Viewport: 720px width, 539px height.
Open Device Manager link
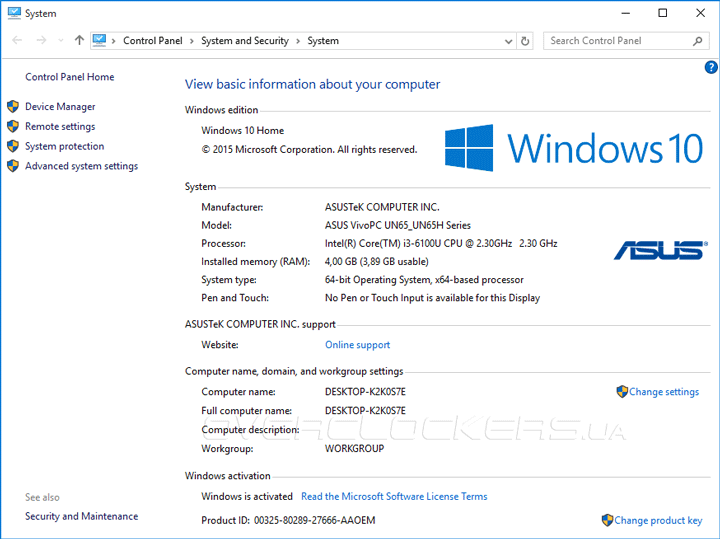60,107
